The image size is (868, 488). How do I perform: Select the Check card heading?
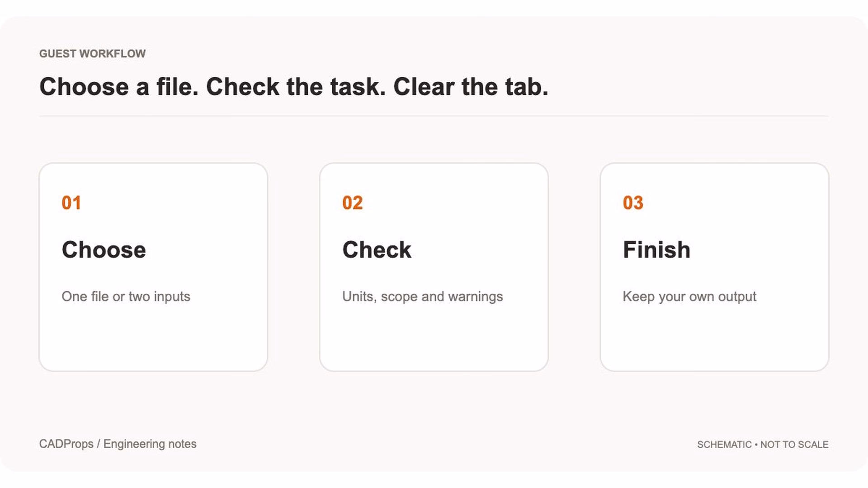tap(377, 250)
